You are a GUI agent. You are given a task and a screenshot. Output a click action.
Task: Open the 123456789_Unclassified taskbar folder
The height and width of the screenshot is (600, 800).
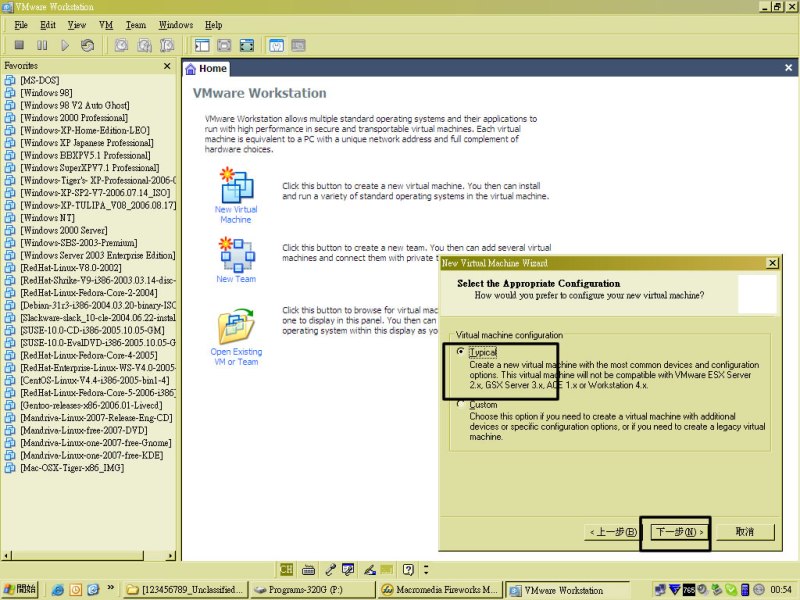[x=185, y=590]
